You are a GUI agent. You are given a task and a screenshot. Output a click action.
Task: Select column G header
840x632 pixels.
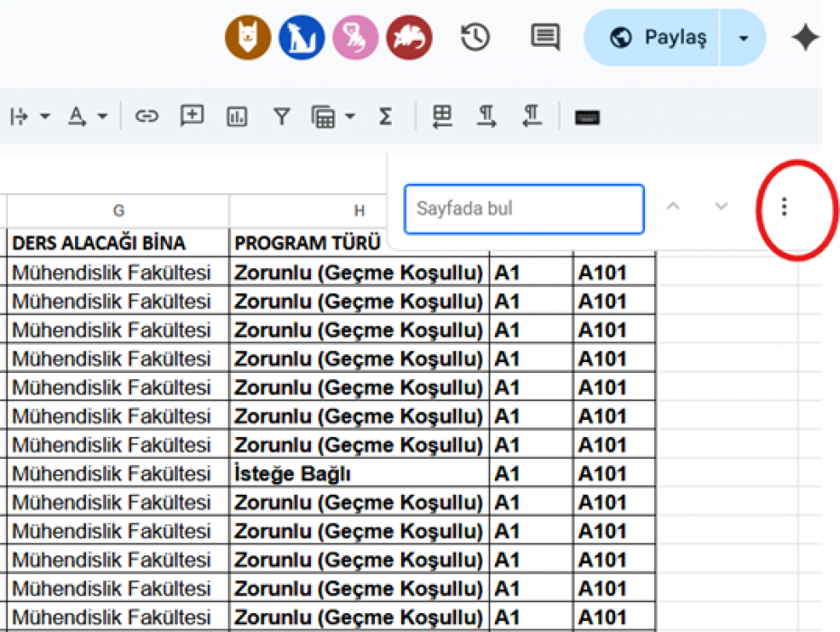[118, 211]
